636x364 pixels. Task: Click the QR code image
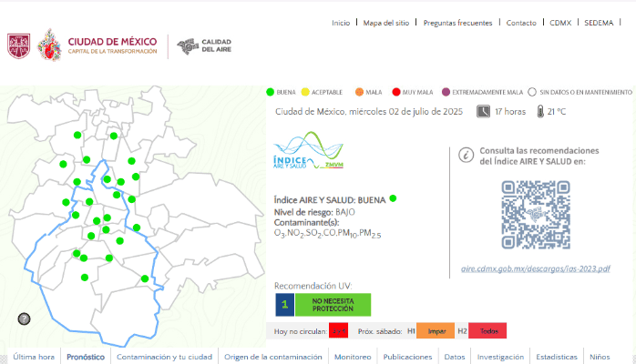coord(535,215)
